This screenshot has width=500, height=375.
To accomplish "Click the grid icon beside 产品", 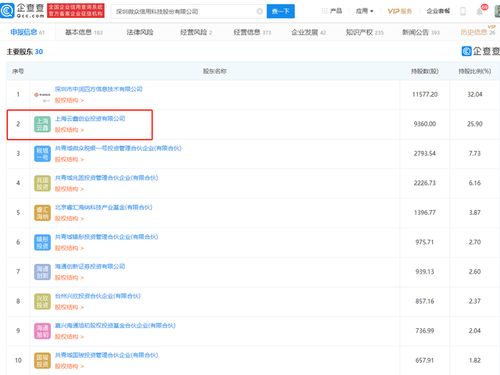I will (324, 11).
